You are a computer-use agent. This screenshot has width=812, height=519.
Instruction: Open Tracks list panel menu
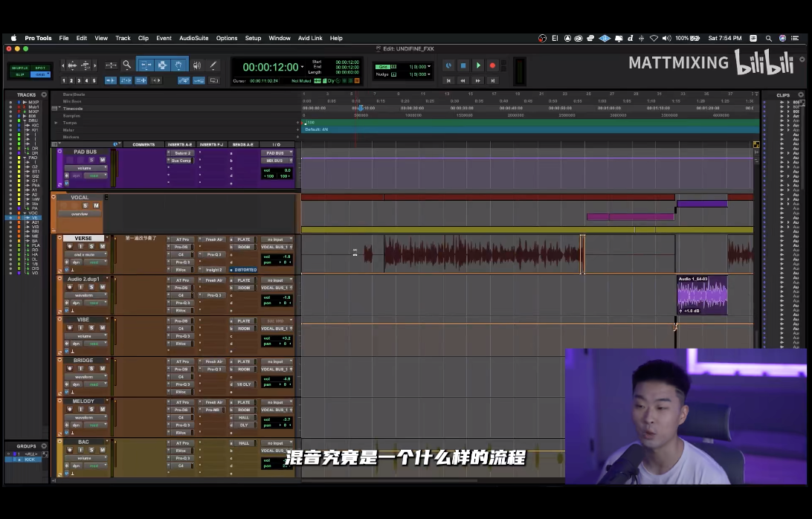pos(44,94)
